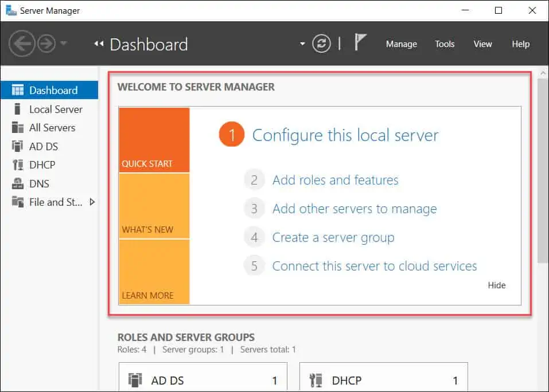Open the Notifications flag
Screen dimensions: 549x392
(360, 42)
